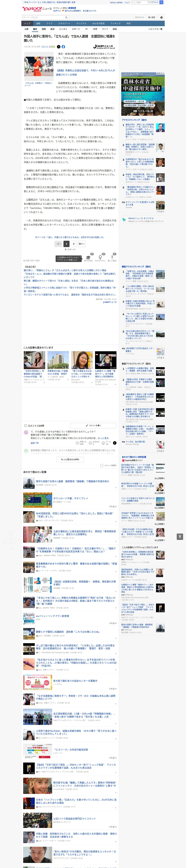Viewport: 186px width, 868px height.
Task: Open the ヘルプ link in header
Action: pos(127,2)
